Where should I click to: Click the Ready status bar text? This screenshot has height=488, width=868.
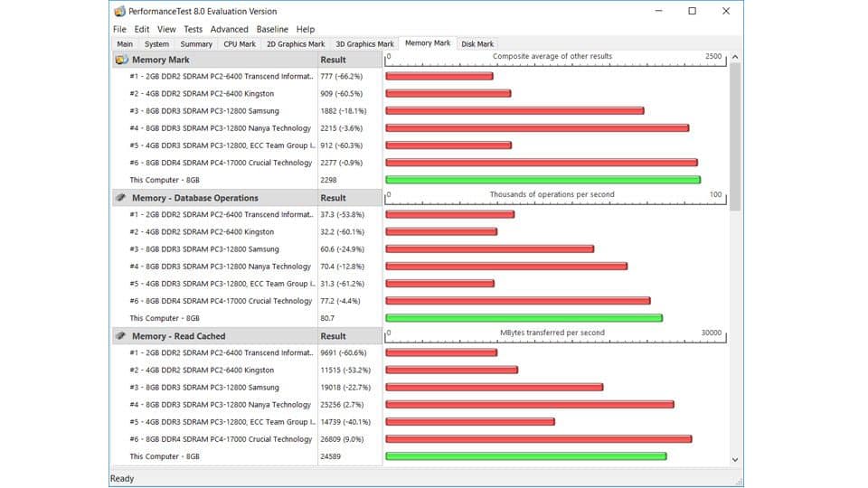click(x=122, y=479)
